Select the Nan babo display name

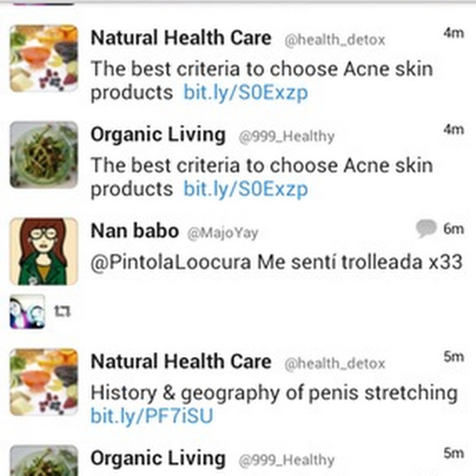point(134,231)
